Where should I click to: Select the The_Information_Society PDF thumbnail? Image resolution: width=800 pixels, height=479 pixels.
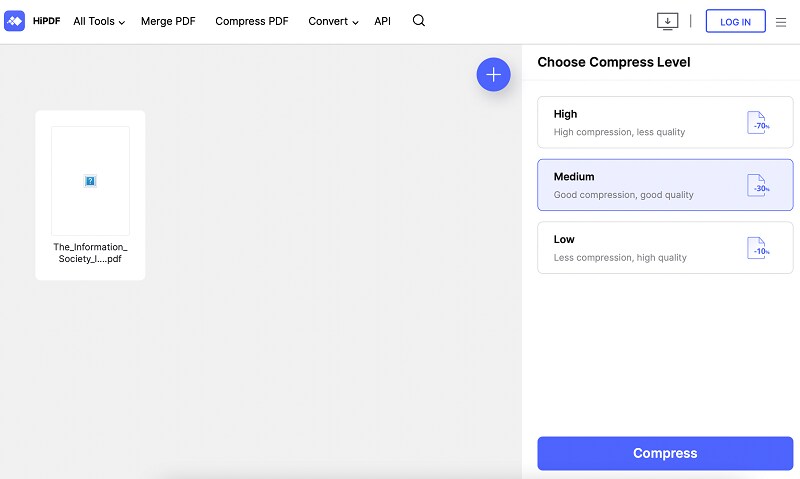pyautogui.click(x=90, y=195)
